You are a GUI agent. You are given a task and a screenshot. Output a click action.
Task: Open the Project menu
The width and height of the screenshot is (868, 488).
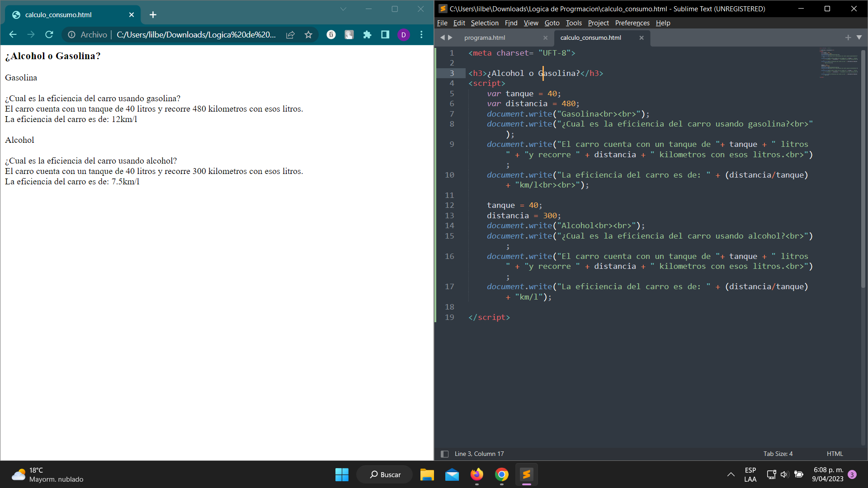[x=598, y=23]
